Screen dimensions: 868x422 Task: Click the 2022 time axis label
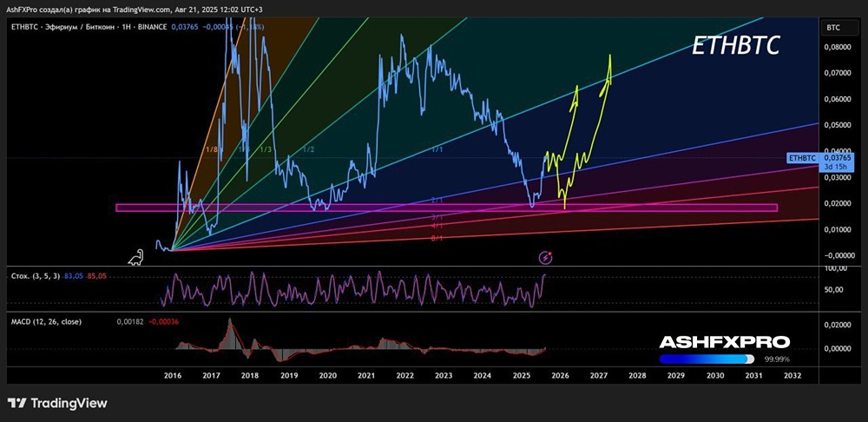tap(404, 375)
